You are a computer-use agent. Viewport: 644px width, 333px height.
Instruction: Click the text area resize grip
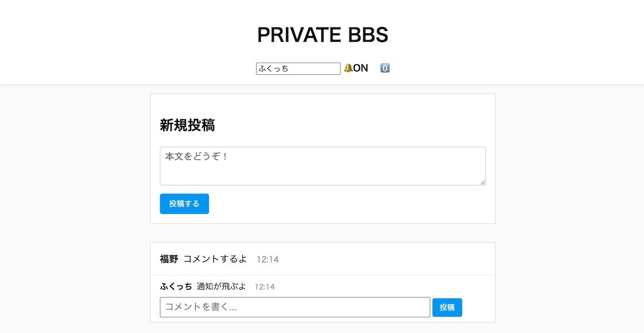pyautogui.click(x=482, y=182)
